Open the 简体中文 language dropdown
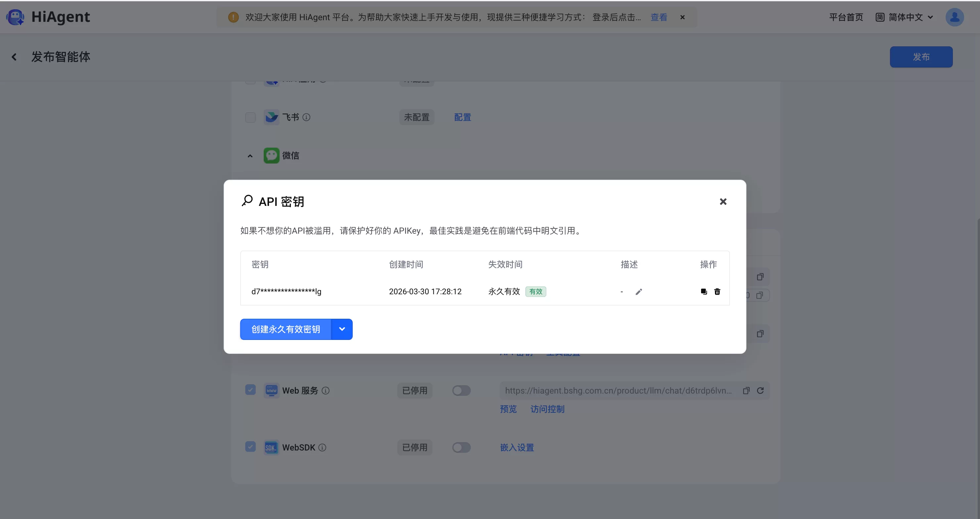This screenshot has width=980, height=519. (x=904, y=17)
